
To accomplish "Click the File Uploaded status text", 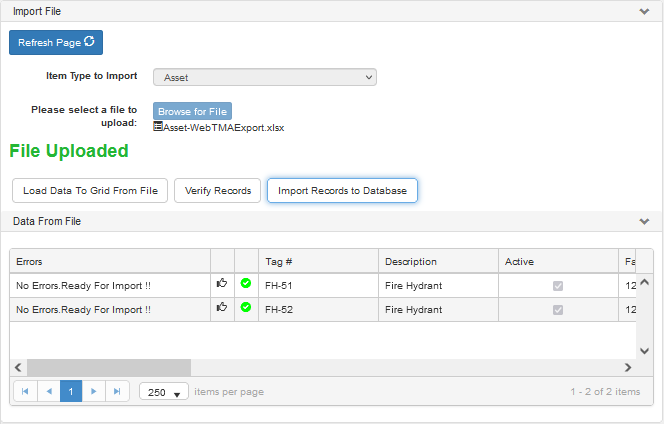I will pyautogui.click(x=69, y=151).
